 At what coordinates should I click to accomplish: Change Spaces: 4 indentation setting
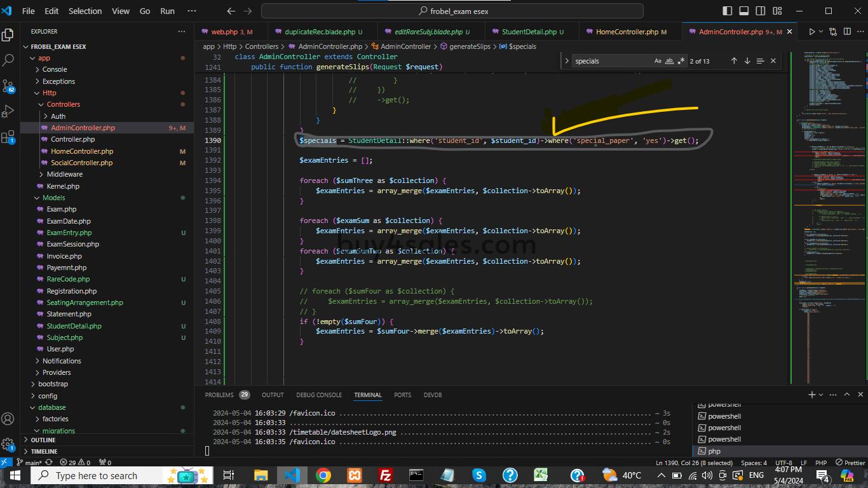754,463
